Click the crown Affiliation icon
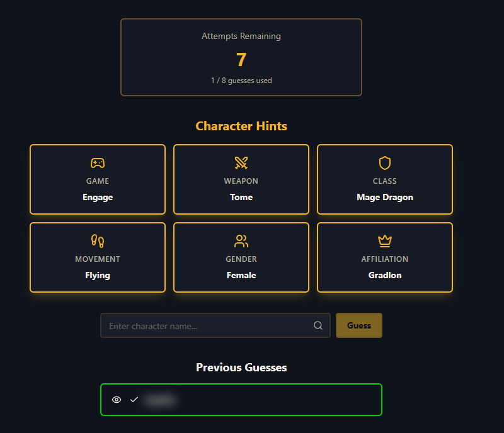The width and height of the screenshot is (504, 433). click(x=385, y=241)
